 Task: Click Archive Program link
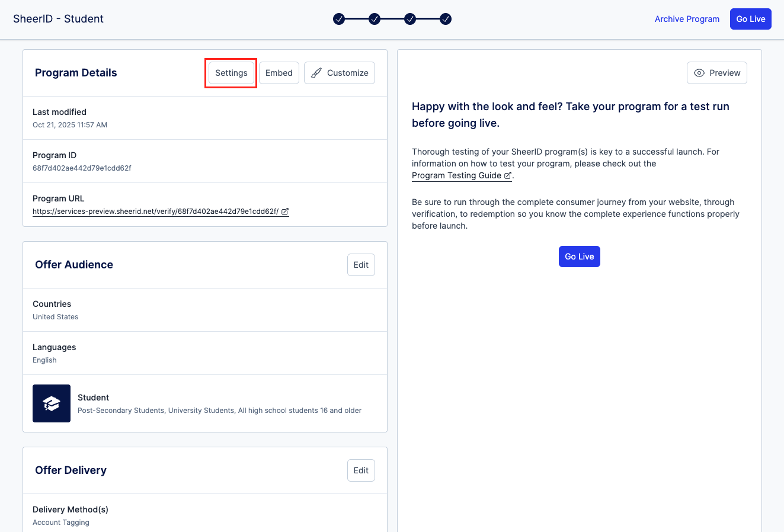(x=687, y=19)
